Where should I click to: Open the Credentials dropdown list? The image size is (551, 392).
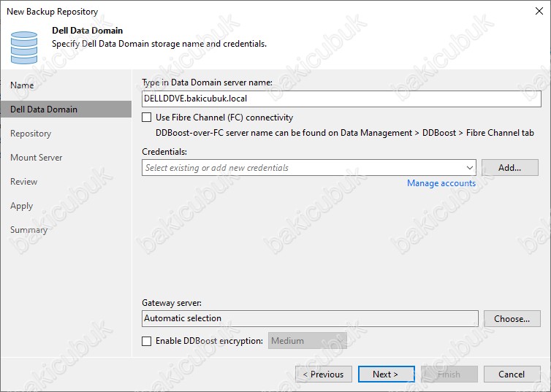pos(469,168)
